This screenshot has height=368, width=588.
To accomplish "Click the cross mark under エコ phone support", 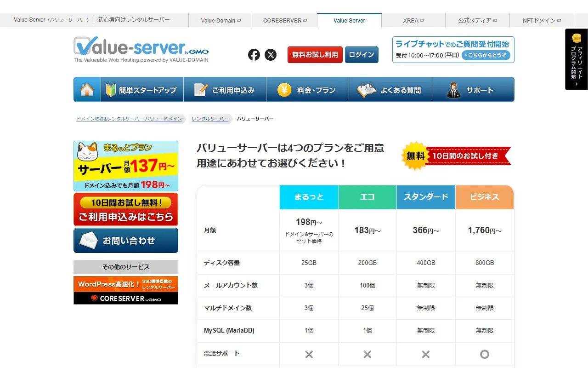I will [367, 354].
